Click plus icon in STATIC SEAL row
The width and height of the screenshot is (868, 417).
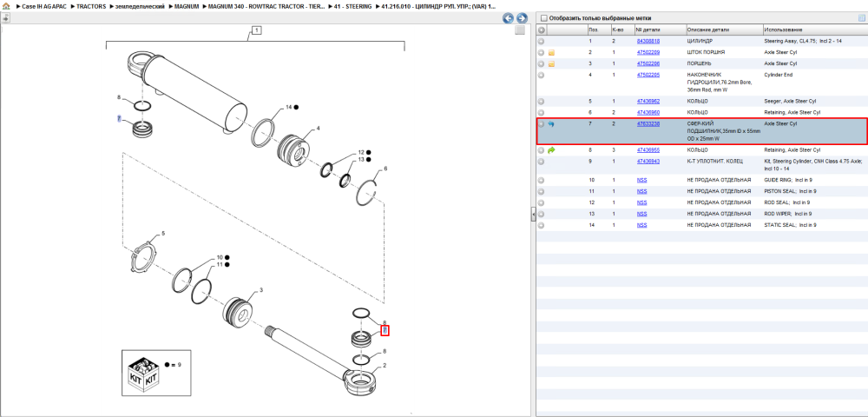coord(541,225)
